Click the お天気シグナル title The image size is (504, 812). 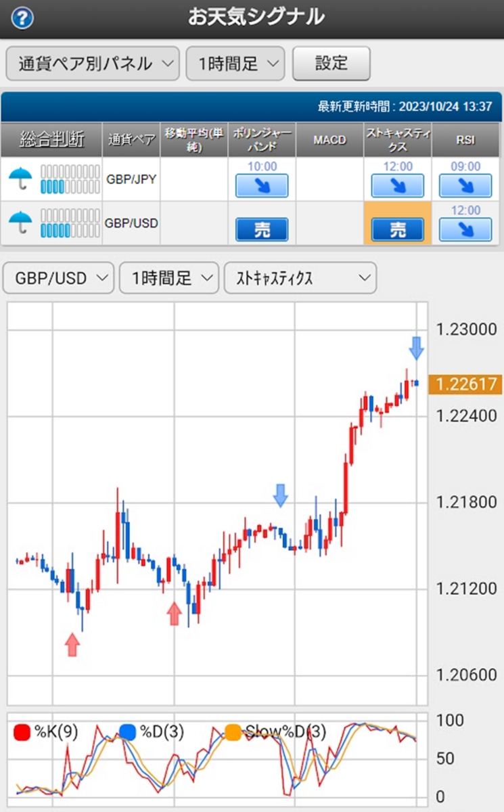(256, 18)
